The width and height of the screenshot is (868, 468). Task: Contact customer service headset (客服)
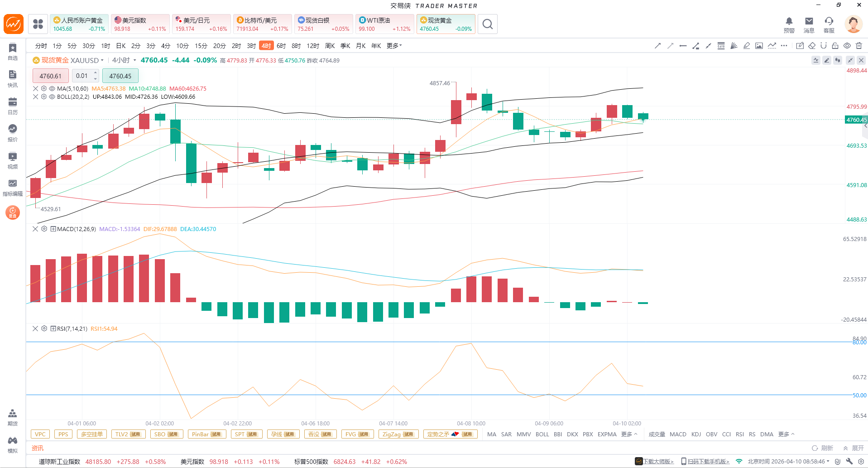click(829, 24)
